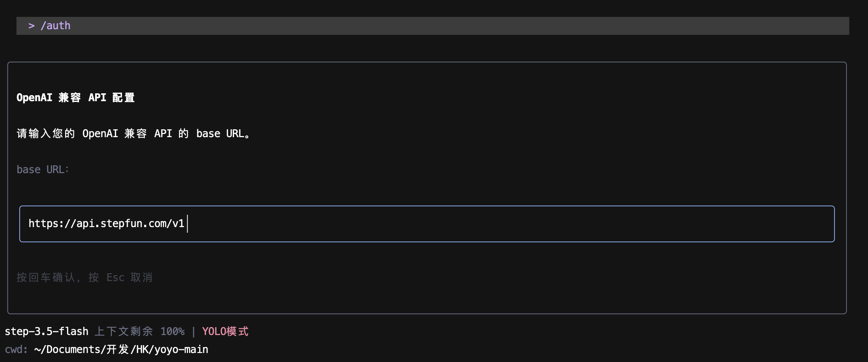This screenshot has height=362, width=868.
Task: Click the "Esc 取消" cancel hint
Action: [x=129, y=277]
